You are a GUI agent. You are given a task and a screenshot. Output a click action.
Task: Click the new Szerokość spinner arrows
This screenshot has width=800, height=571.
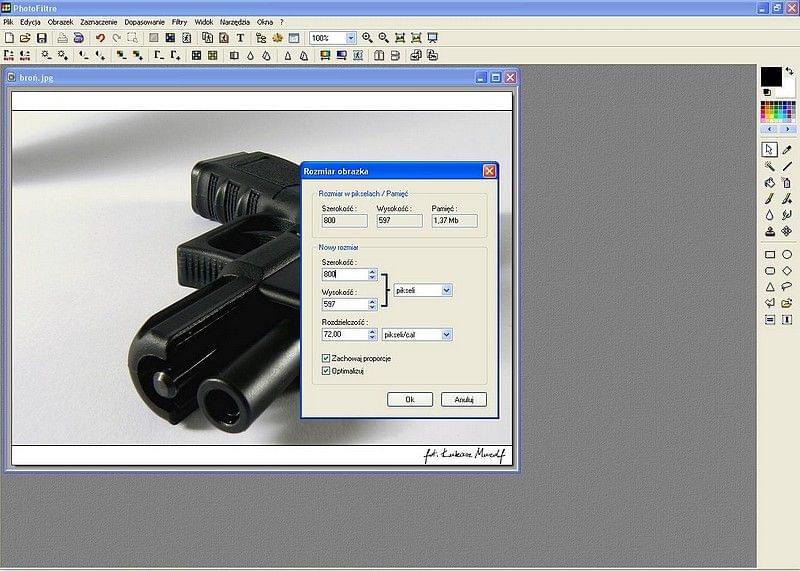point(372,275)
